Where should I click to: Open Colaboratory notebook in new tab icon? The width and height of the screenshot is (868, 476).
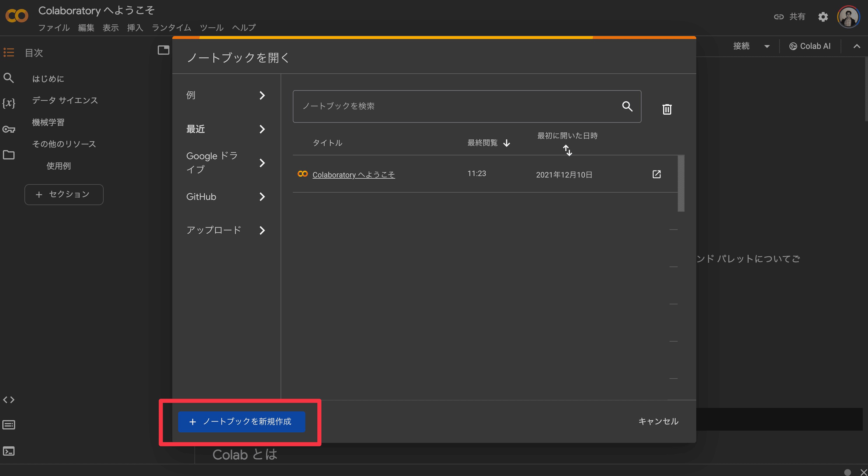pos(656,174)
